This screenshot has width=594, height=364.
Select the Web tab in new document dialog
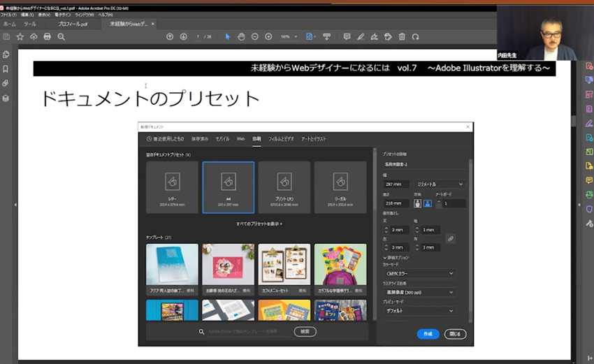240,139
